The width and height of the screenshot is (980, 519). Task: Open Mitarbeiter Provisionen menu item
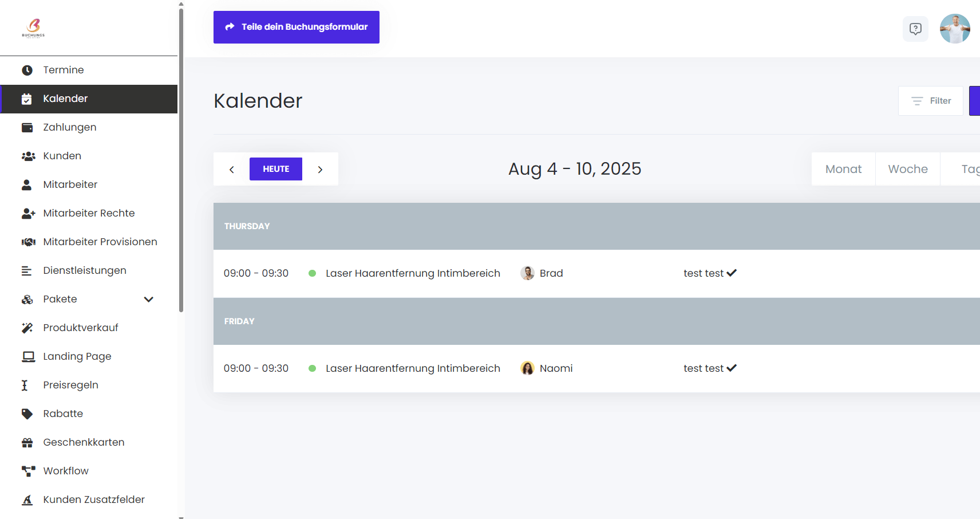(100, 242)
